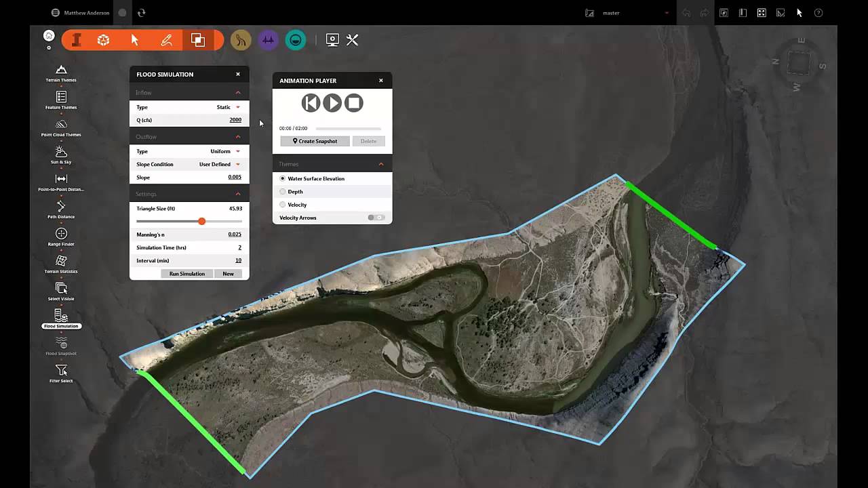Click the Flood Simulation sidebar icon

point(61,319)
